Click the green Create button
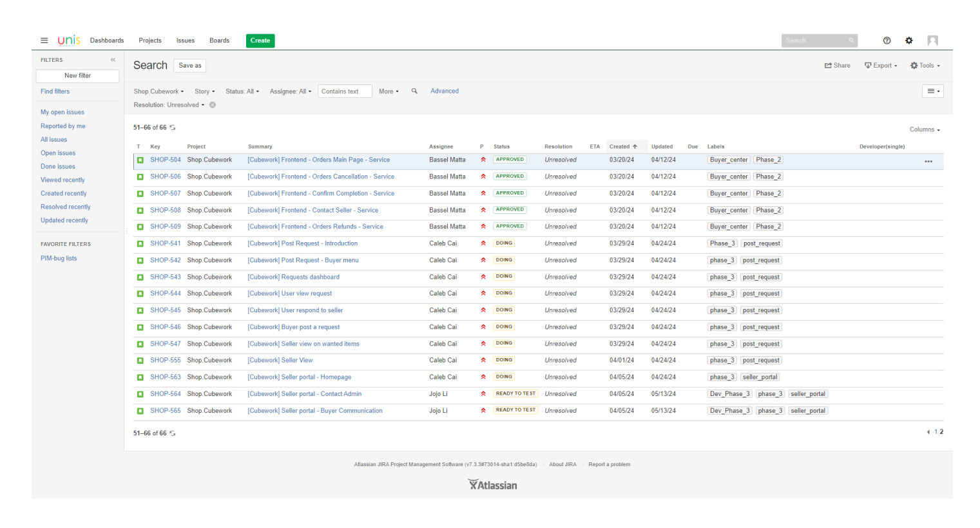 (x=260, y=41)
